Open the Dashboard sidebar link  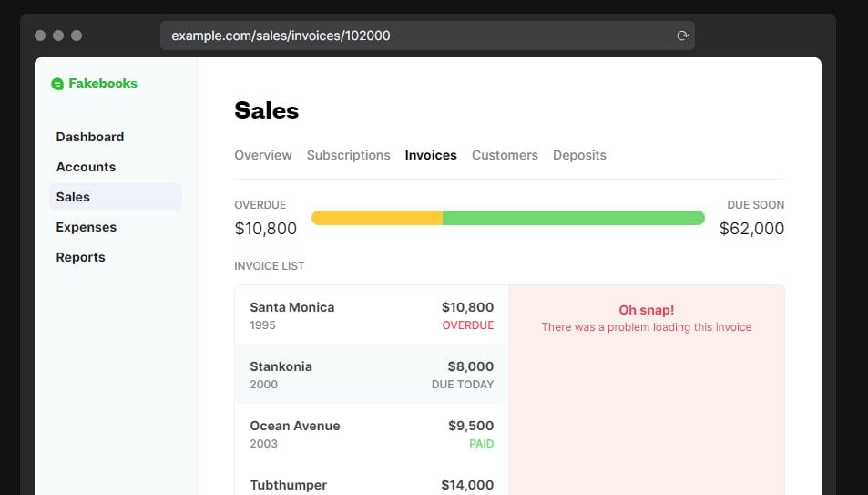click(89, 137)
